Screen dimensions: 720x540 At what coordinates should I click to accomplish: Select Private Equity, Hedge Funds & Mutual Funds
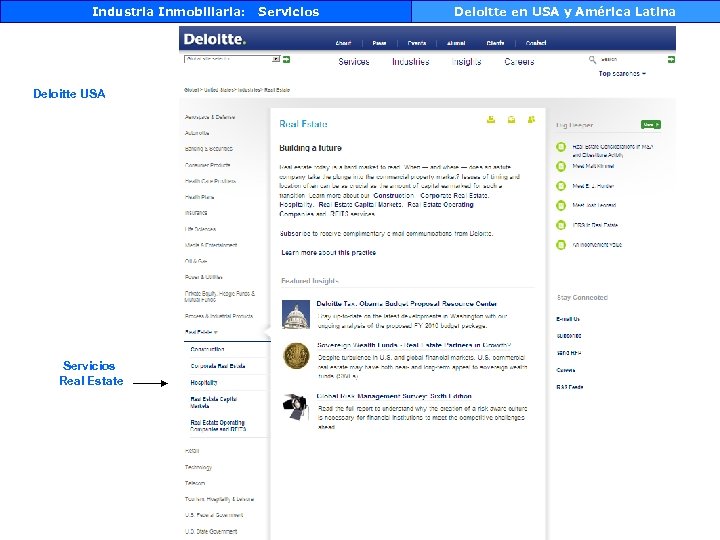(x=220, y=296)
